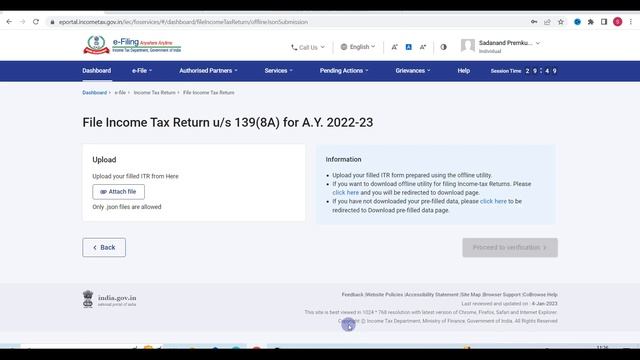The image size is (640, 360).
Task: Click the share page icon in address bar
Action: 547,22
